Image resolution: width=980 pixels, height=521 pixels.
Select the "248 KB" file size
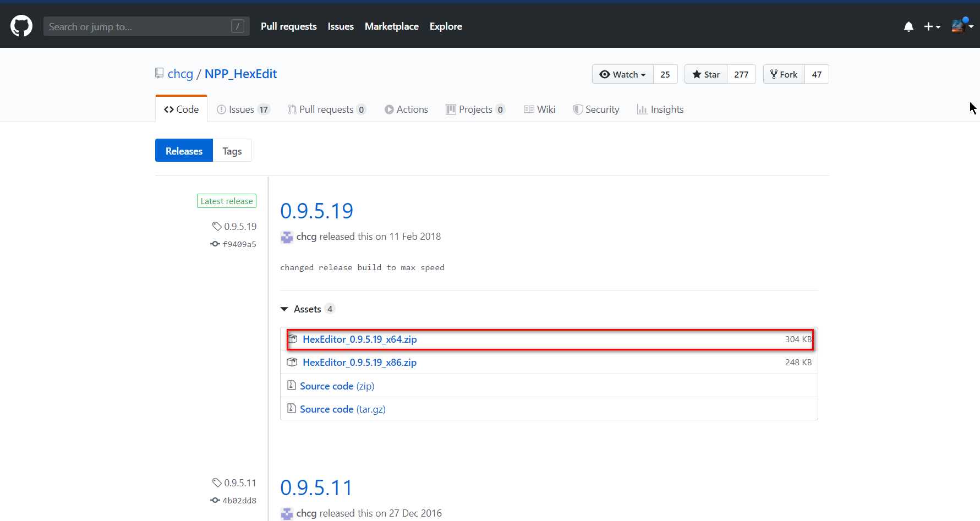click(x=798, y=363)
